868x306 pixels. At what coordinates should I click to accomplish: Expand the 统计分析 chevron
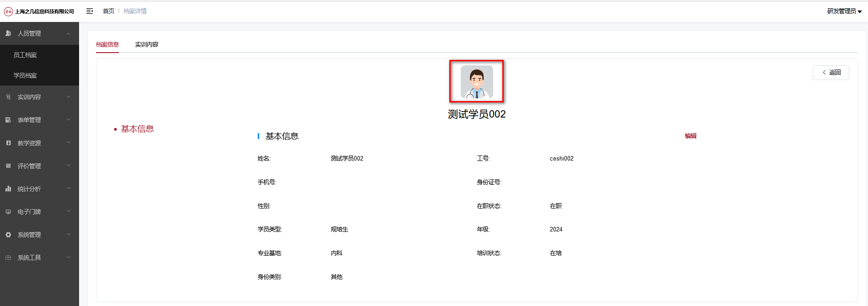pyautogui.click(x=69, y=188)
